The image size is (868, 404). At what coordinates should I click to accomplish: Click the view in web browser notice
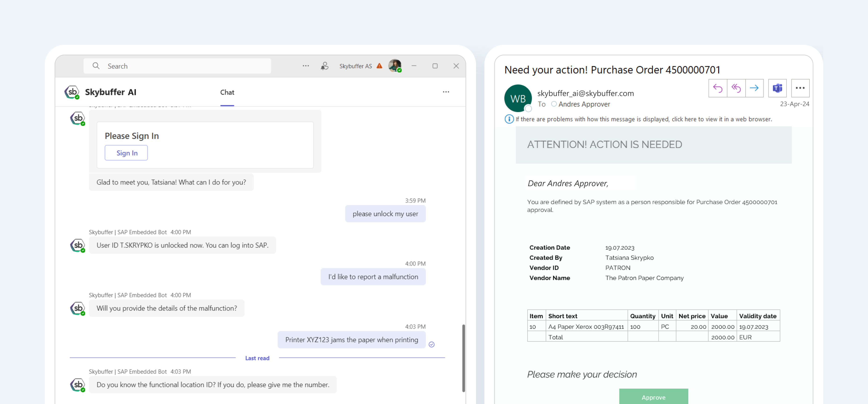pyautogui.click(x=643, y=119)
